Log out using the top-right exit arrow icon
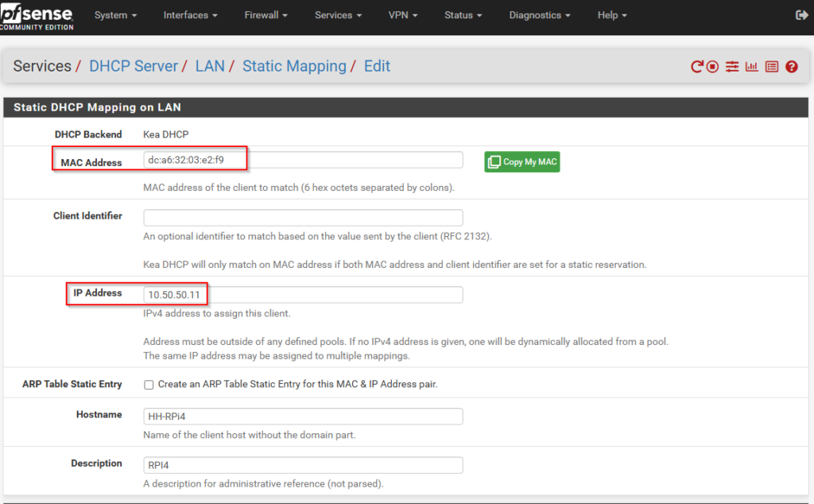814x504 pixels. [x=801, y=15]
